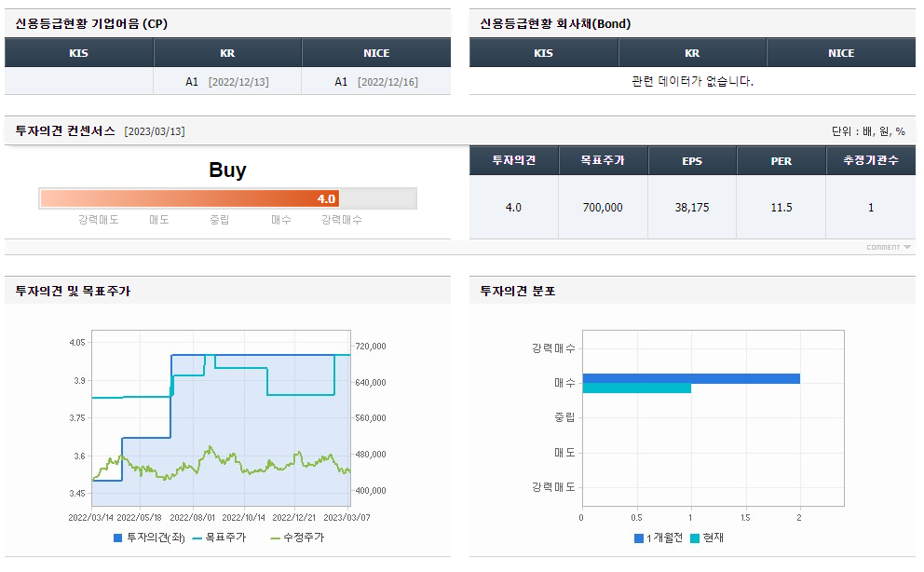924x572 pixels.
Task: Click the consensus date [2023/03/13]
Action: tap(155, 131)
